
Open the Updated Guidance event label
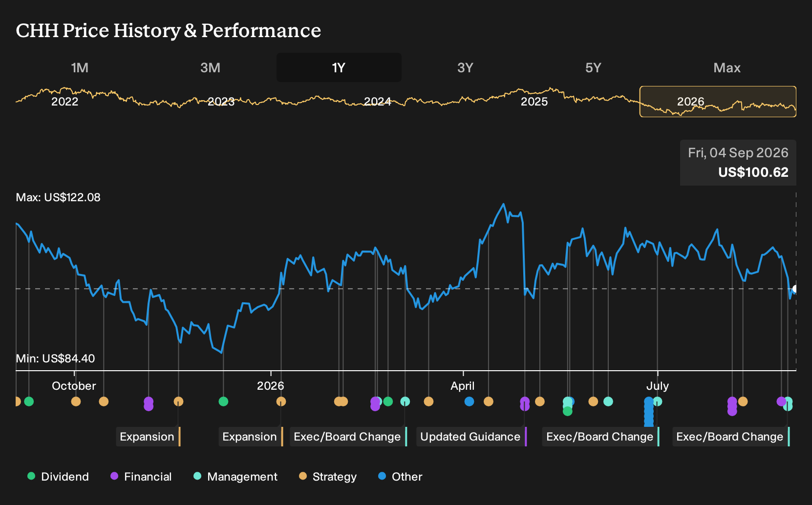[x=471, y=437]
